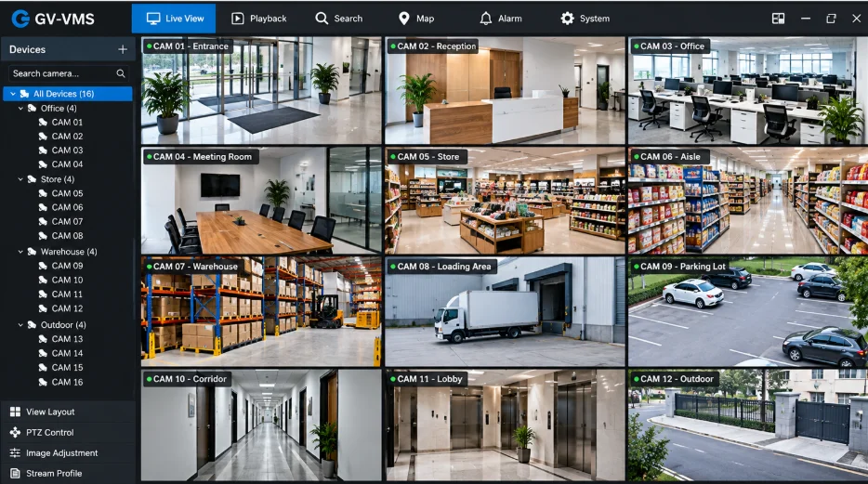This screenshot has width=868, height=484.
Task: Open the View Layout panel
Action: pos(68,412)
